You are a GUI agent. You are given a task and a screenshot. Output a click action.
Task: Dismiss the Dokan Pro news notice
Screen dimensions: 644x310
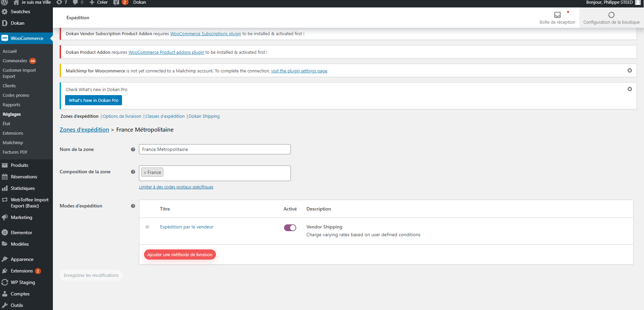coord(629,89)
